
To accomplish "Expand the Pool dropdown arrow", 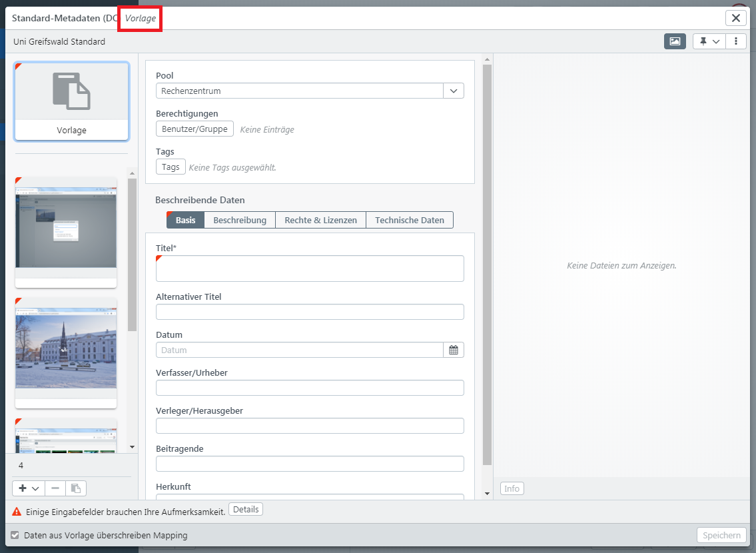I will (454, 91).
